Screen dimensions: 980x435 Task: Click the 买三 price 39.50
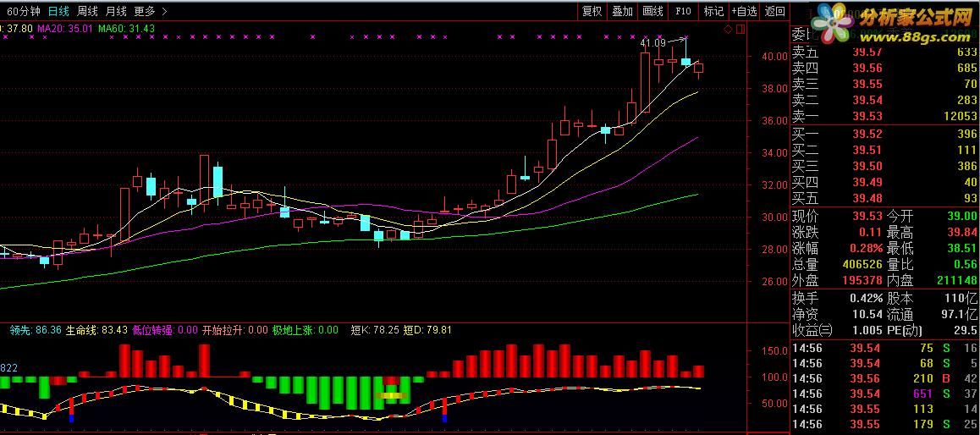tap(869, 166)
